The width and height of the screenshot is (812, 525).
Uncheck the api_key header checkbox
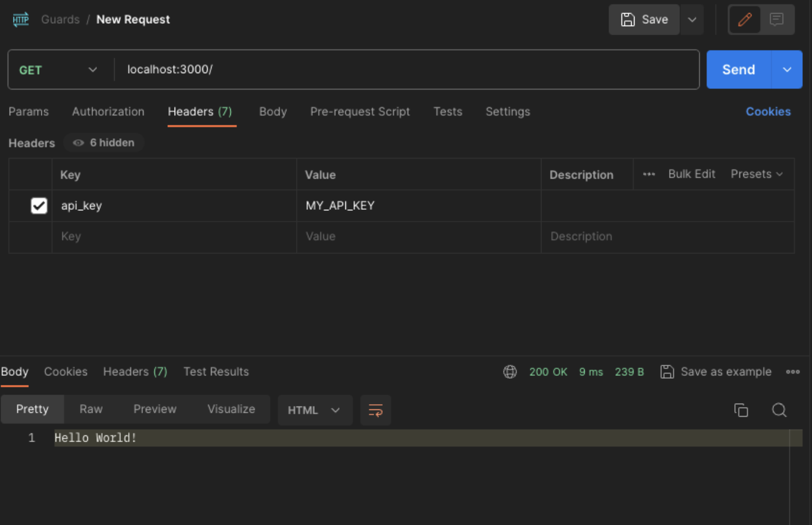39,205
